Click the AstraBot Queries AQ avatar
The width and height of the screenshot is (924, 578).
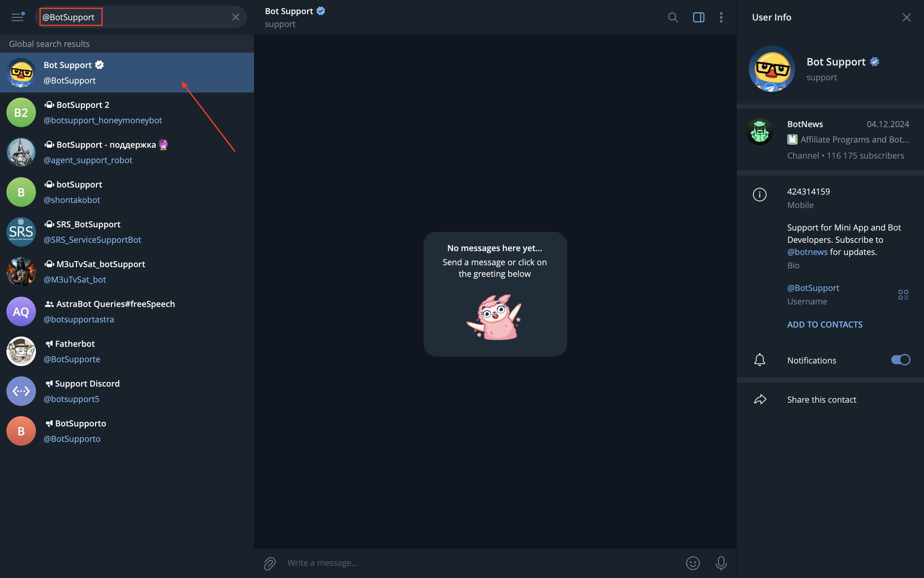pos(21,311)
